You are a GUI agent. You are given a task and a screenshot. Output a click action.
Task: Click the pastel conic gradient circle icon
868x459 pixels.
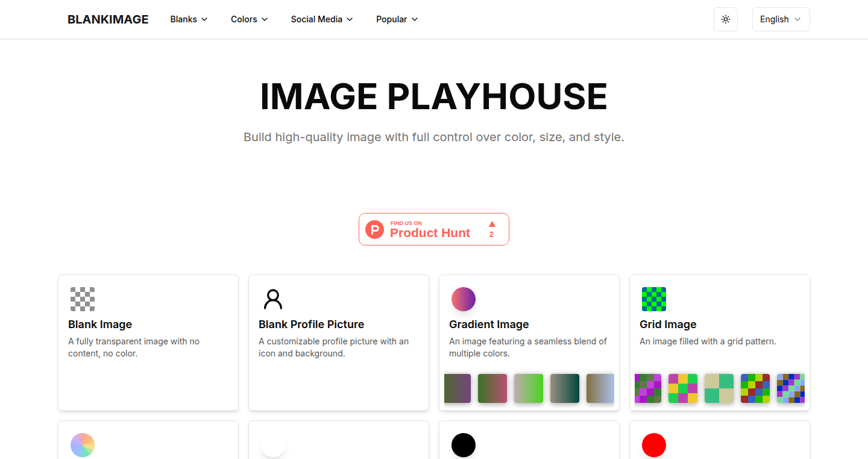tap(83, 445)
